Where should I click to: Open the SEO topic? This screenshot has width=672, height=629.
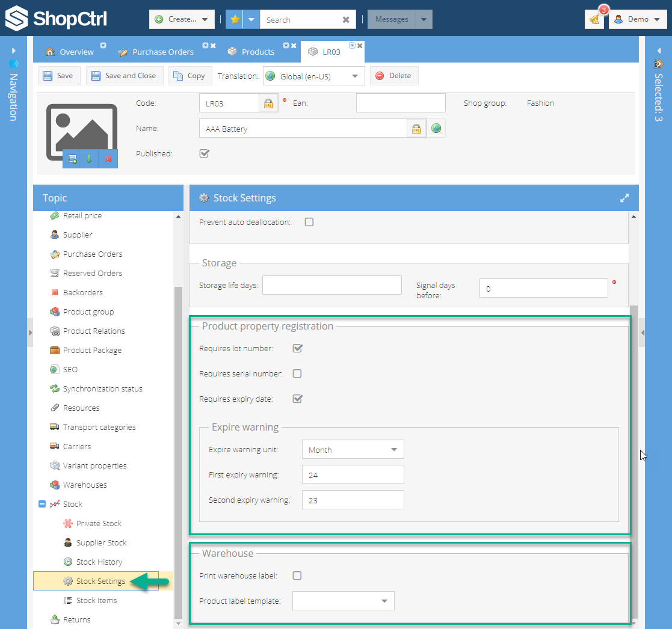tap(70, 370)
